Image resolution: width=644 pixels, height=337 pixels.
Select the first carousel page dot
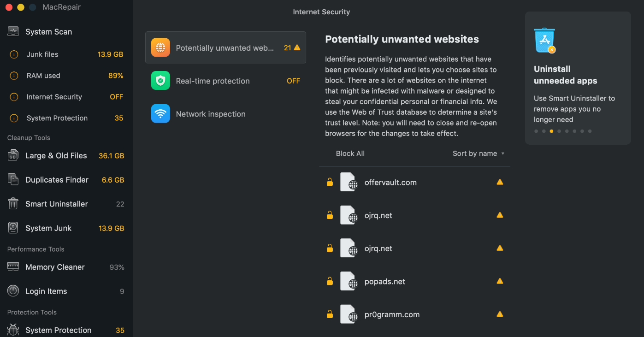[536, 131]
